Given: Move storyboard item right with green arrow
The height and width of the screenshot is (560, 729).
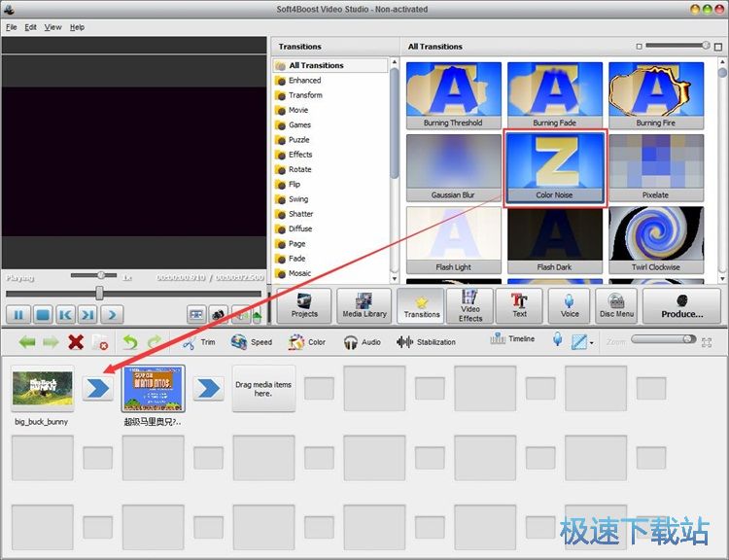Looking at the screenshot, I should coord(51,342).
